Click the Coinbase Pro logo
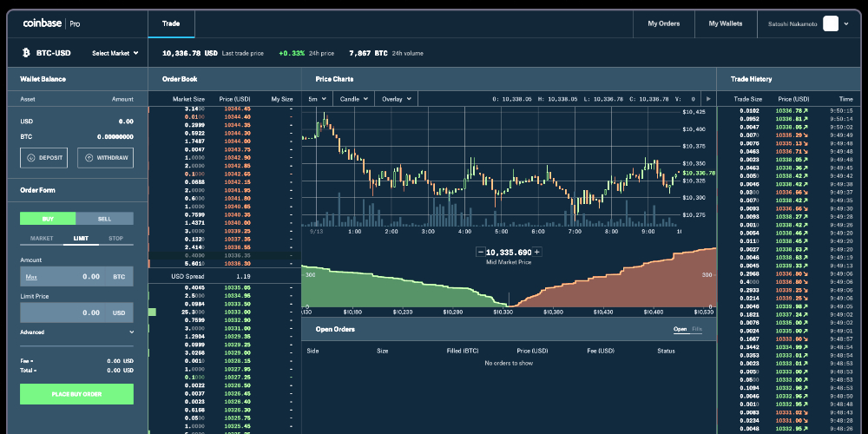The height and width of the screenshot is (434, 868). [x=51, y=23]
